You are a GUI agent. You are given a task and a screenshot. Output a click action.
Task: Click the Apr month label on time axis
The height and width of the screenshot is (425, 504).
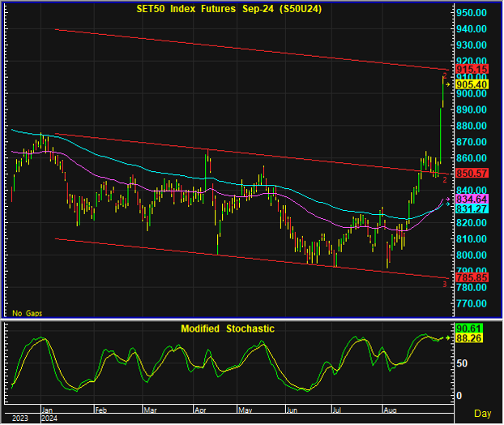200,410
